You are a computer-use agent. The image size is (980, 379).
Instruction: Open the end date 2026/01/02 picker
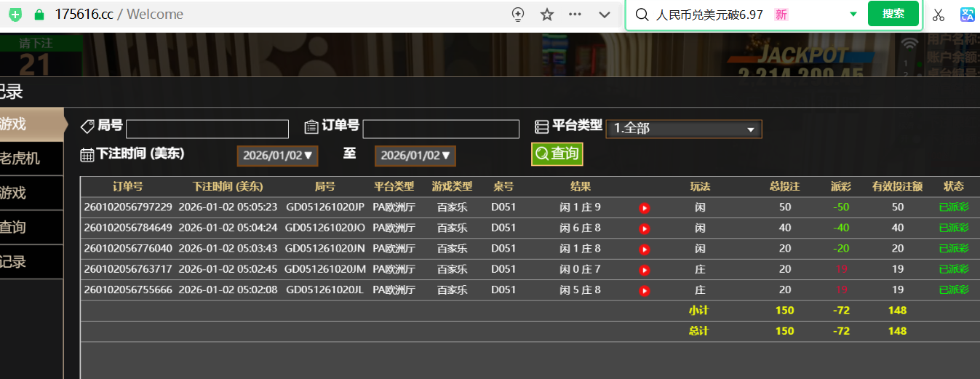point(415,156)
